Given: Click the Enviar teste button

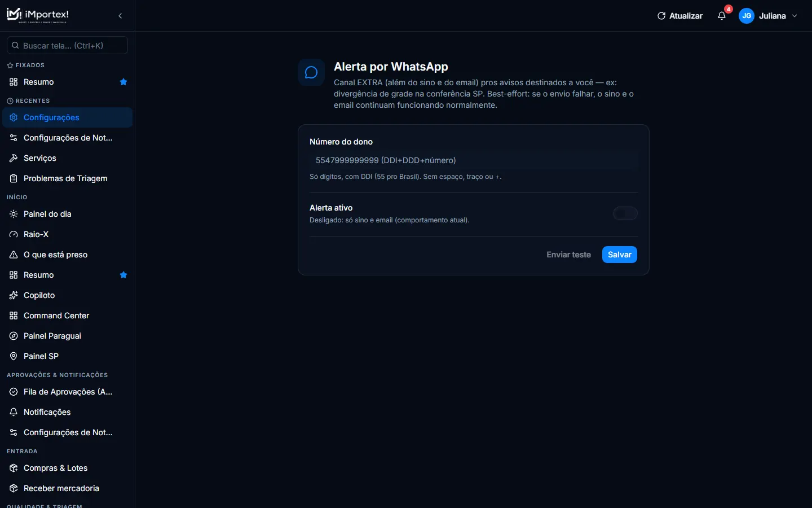Looking at the screenshot, I should click(568, 255).
